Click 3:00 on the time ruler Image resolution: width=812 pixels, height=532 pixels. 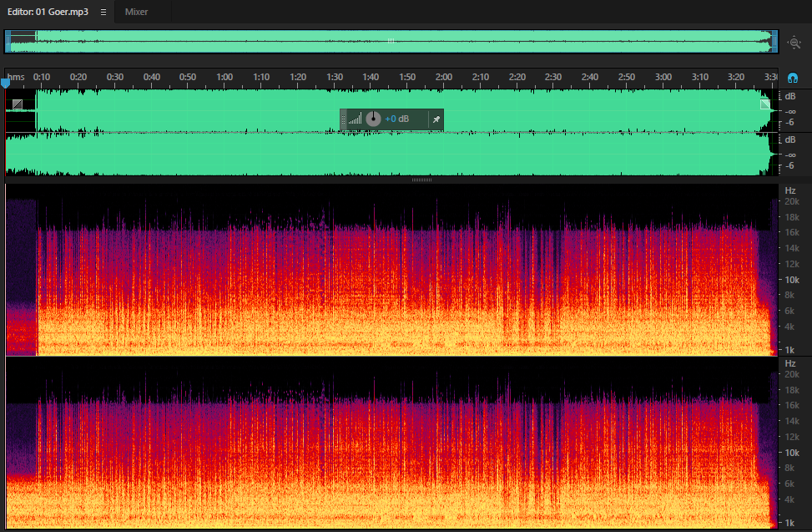pyautogui.click(x=663, y=77)
